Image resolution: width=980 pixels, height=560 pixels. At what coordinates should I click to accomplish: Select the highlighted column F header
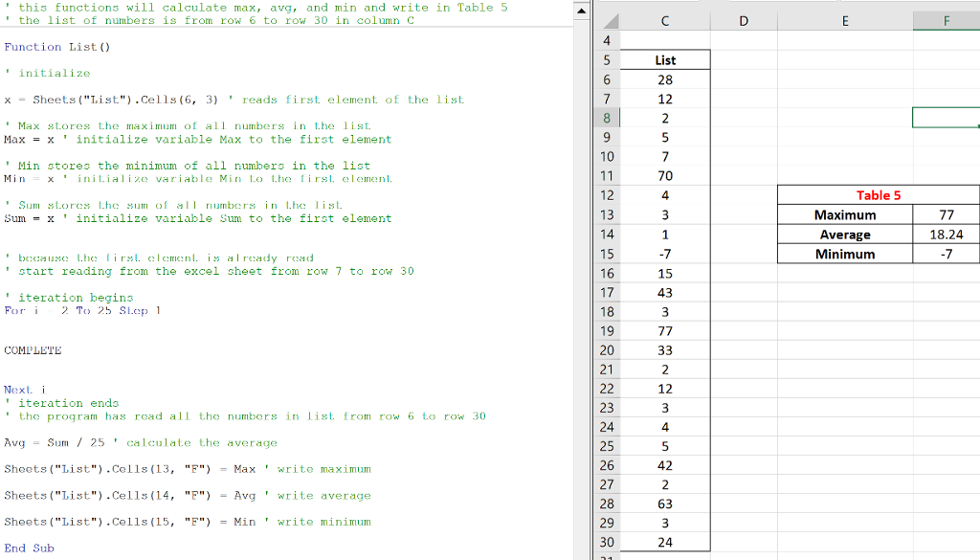946,21
